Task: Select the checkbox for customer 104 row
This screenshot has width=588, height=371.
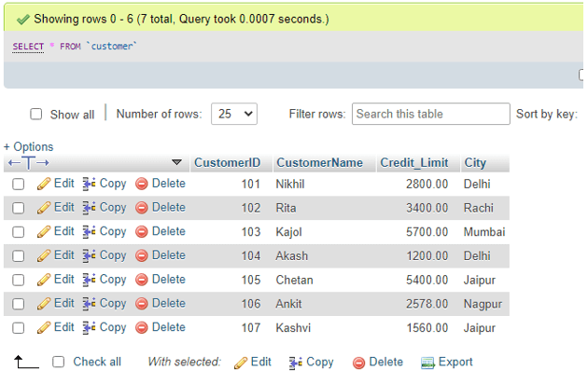Action: pos(18,255)
